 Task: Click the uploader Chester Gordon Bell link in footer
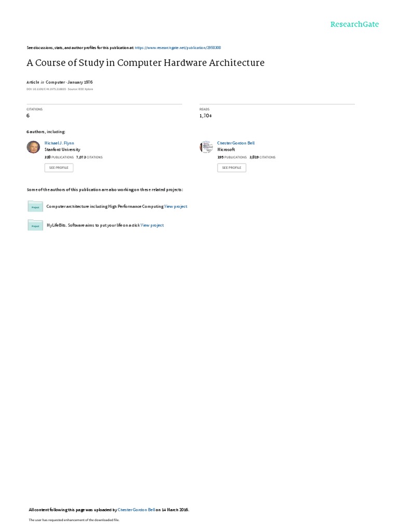[x=137, y=510]
